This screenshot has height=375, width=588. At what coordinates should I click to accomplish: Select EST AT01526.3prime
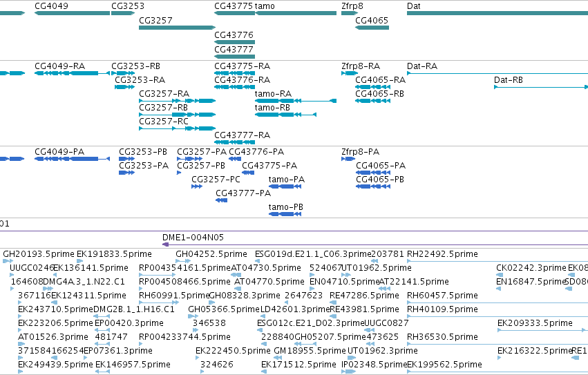[20, 344]
